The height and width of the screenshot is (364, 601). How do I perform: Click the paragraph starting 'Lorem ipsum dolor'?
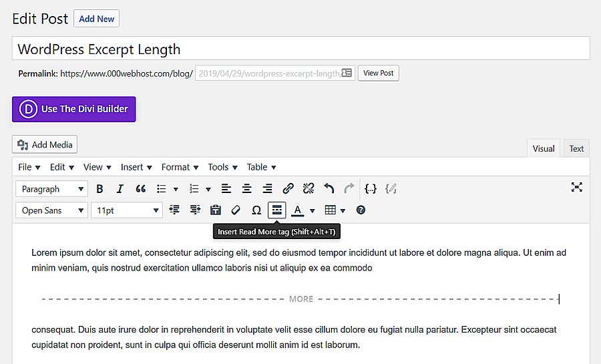[299, 260]
